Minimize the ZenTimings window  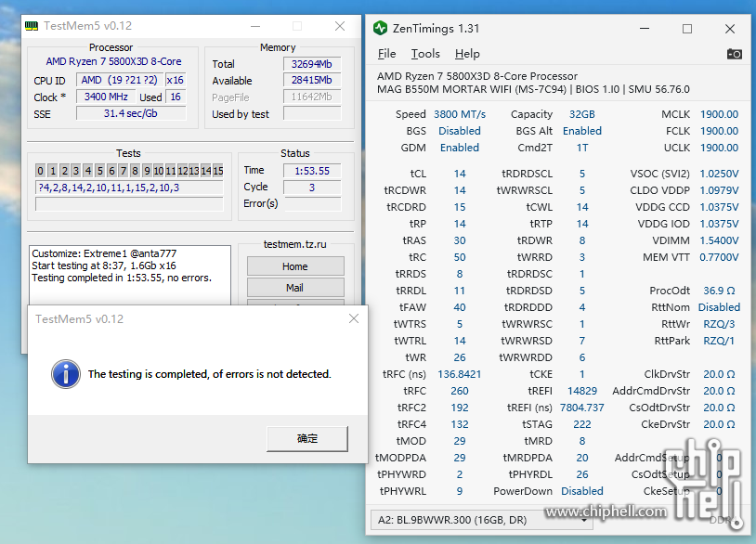coord(645,29)
